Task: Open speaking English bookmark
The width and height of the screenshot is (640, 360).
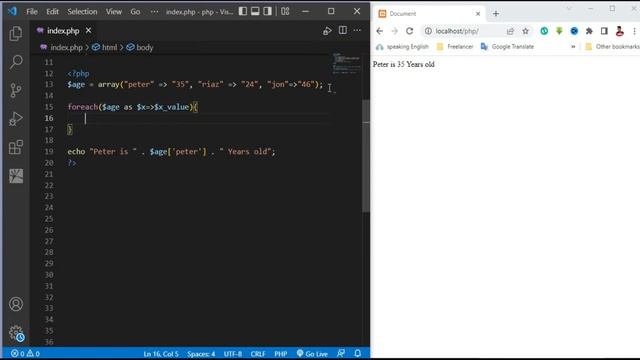Action: (x=402, y=47)
